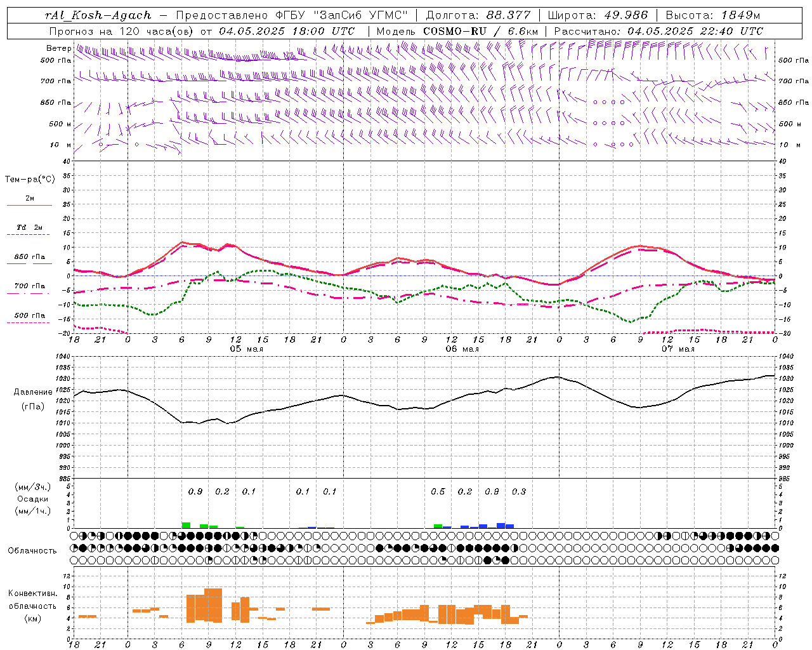This screenshot has width=812, height=650.
Task: Click the Долгота: 88.377 header value
Action: (x=480, y=15)
